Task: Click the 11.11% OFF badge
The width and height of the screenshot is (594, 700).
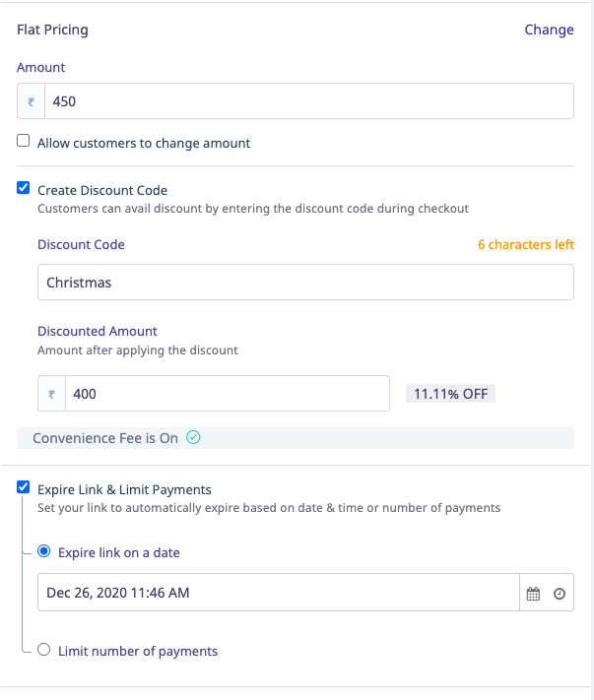Action: tap(451, 394)
